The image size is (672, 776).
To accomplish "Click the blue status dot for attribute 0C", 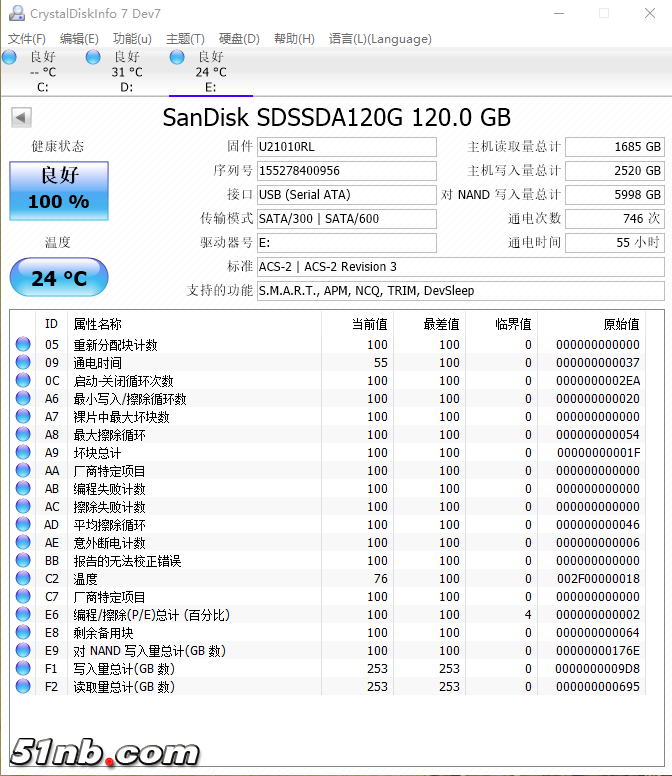I will point(23,380).
